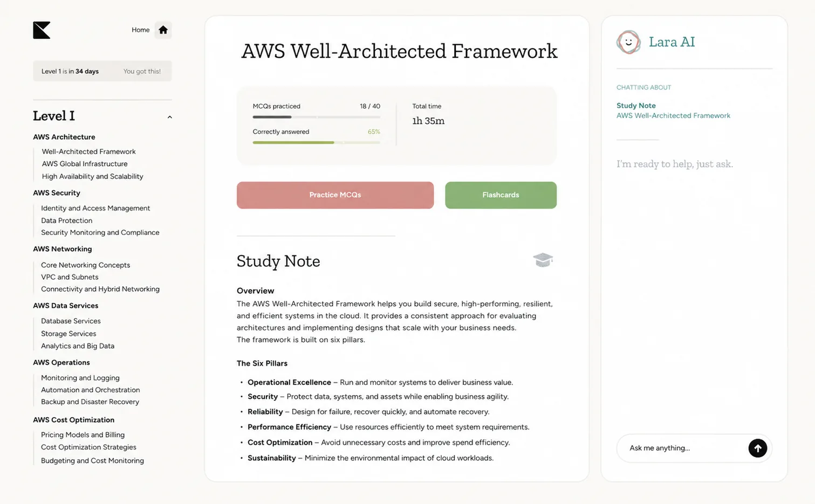Click the AWS Networking section heading
Screen dimensions: 815x504
63,249
